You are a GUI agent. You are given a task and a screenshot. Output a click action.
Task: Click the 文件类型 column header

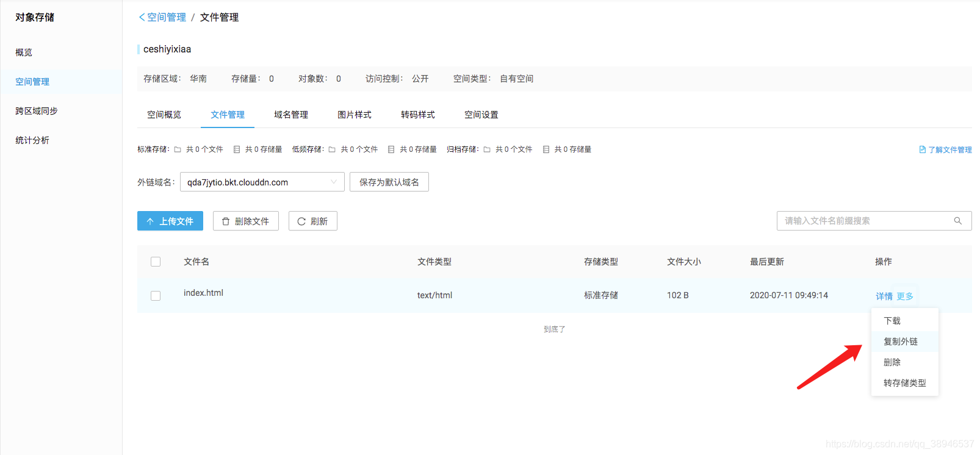click(x=434, y=262)
